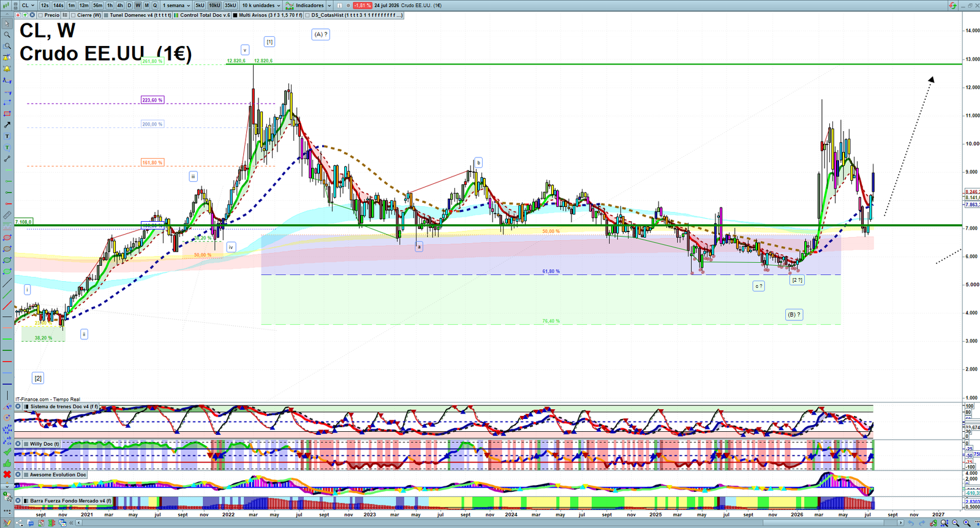The width and height of the screenshot is (980, 528).
Task: Click the chat bubbles icon in bottom toolbar
Action: click(31, 523)
